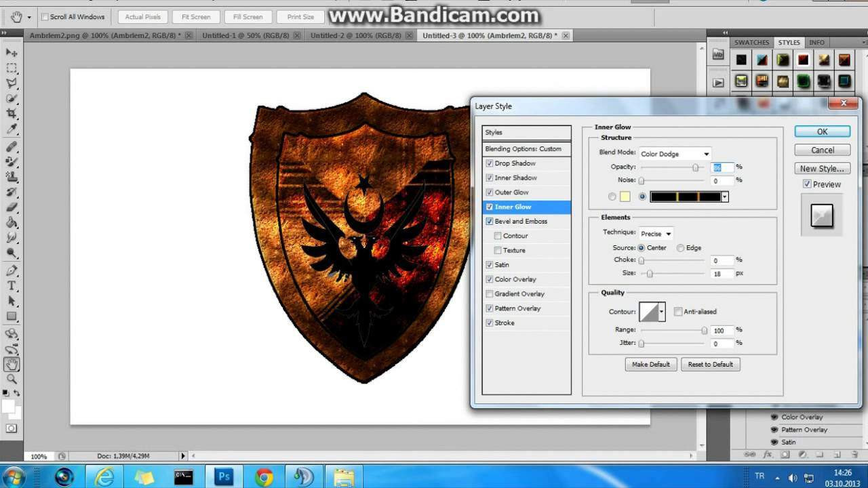Open the Blend Mode dropdown
The height and width of the screenshot is (488, 868).
pyautogui.click(x=675, y=154)
